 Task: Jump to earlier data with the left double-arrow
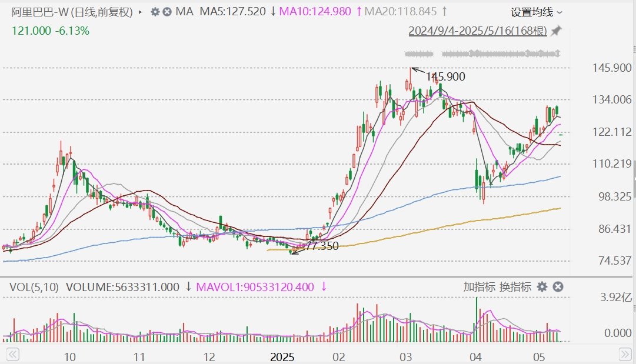tap(12, 355)
